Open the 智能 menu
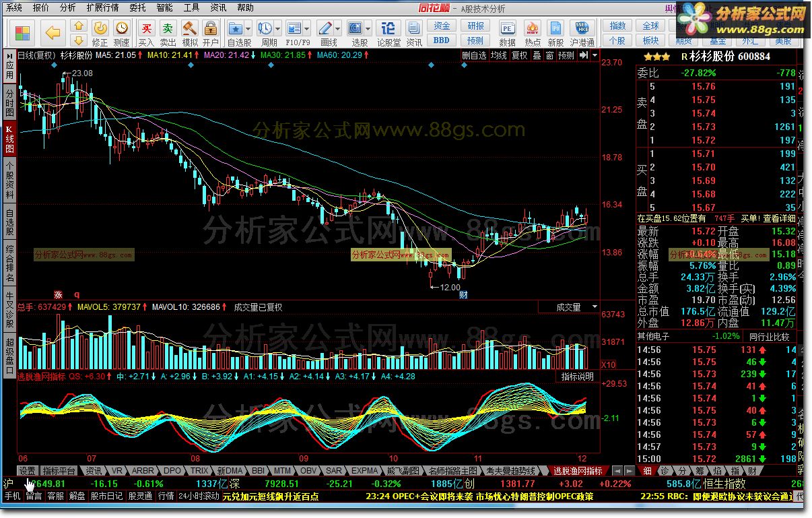812x518 pixels. [164, 8]
